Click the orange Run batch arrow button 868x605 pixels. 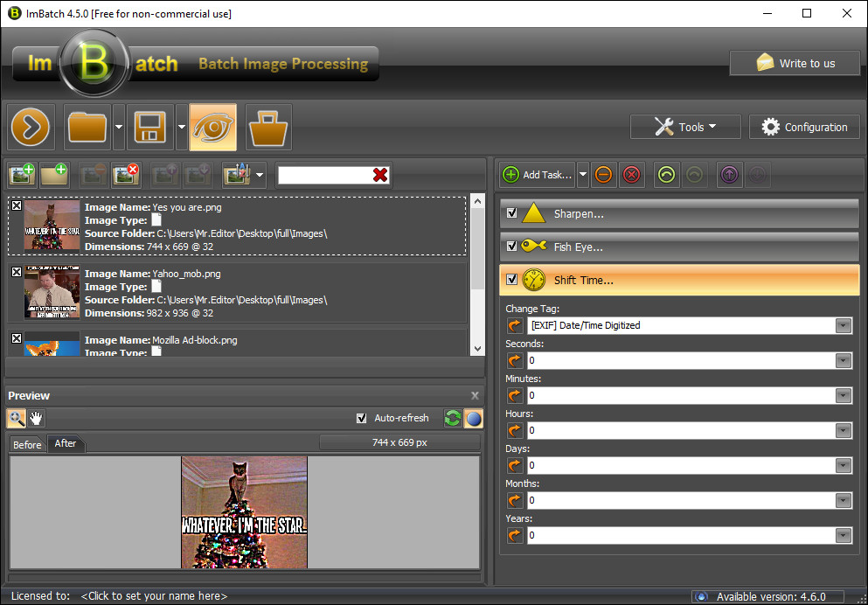tap(32, 127)
